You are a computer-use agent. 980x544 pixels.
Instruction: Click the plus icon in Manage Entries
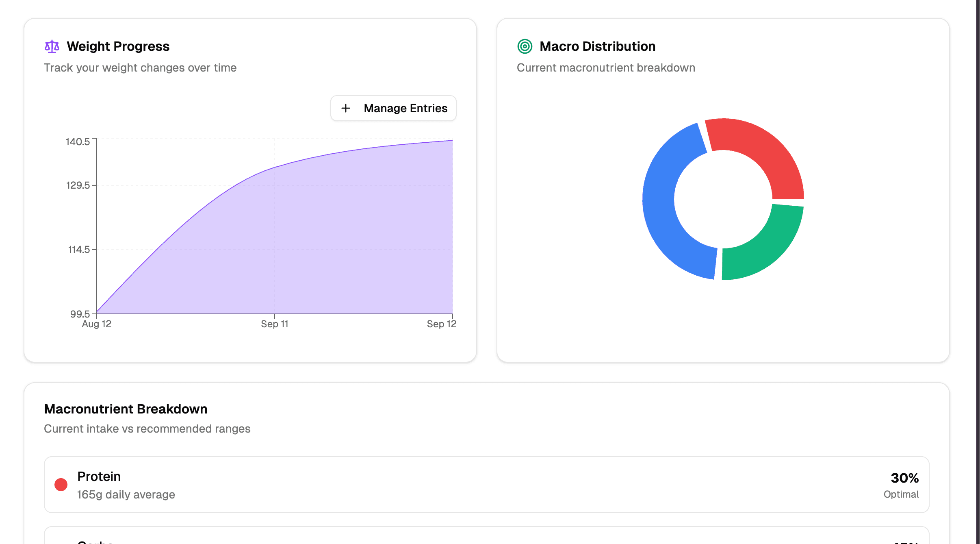[x=346, y=108]
